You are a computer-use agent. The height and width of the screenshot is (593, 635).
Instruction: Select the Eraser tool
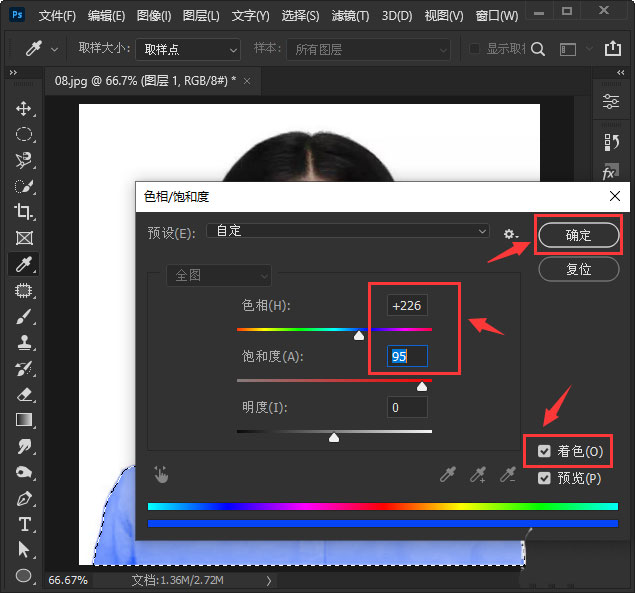pyautogui.click(x=23, y=394)
